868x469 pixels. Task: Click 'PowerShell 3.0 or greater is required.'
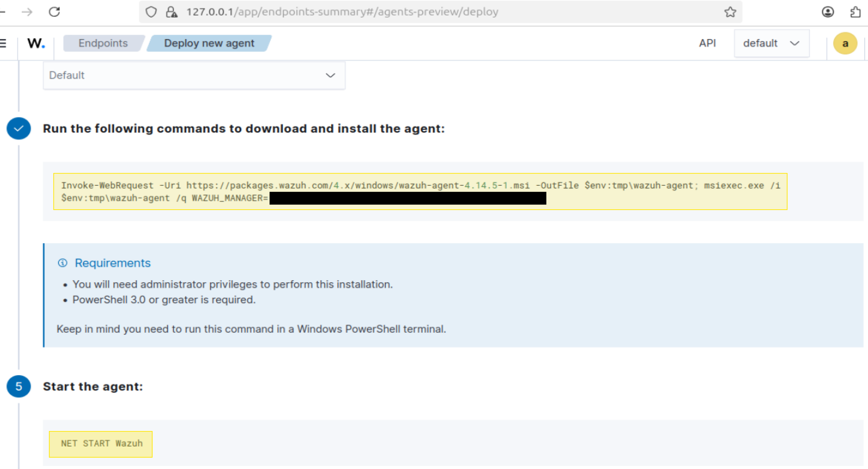tap(164, 300)
